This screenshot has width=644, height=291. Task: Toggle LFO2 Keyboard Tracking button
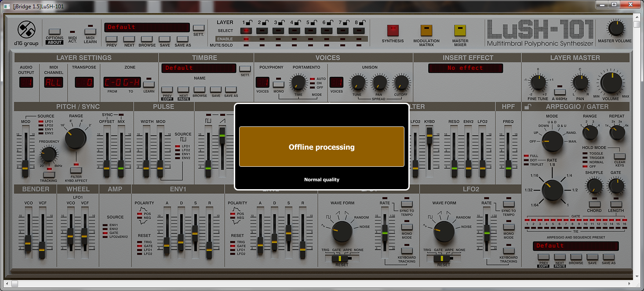click(x=509, y=251)
